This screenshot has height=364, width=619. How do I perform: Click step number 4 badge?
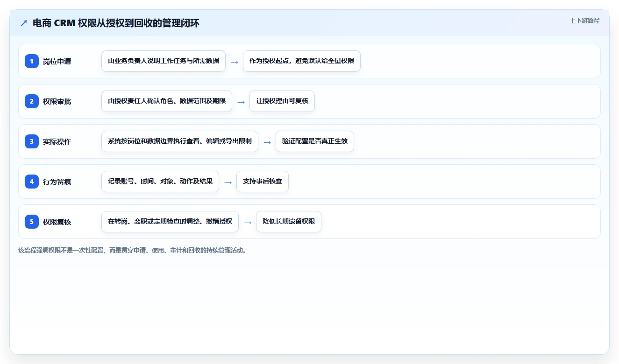pyautogui.click(x=32, y=182)
